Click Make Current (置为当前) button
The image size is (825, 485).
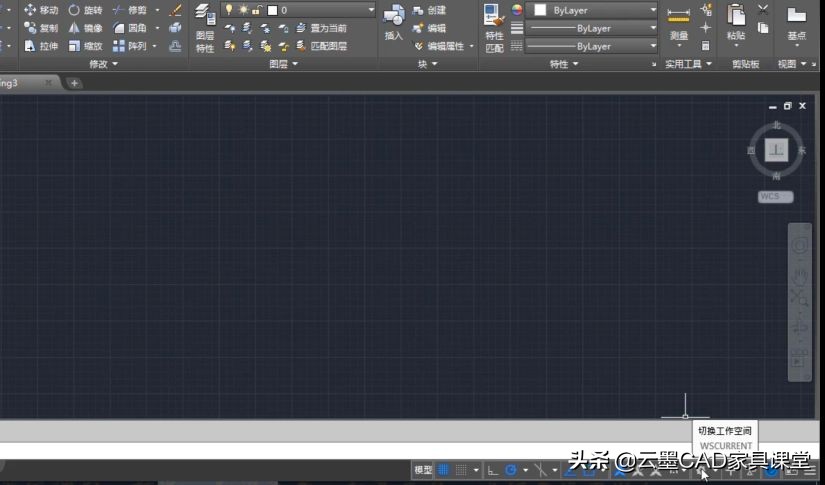coord(320,28)
